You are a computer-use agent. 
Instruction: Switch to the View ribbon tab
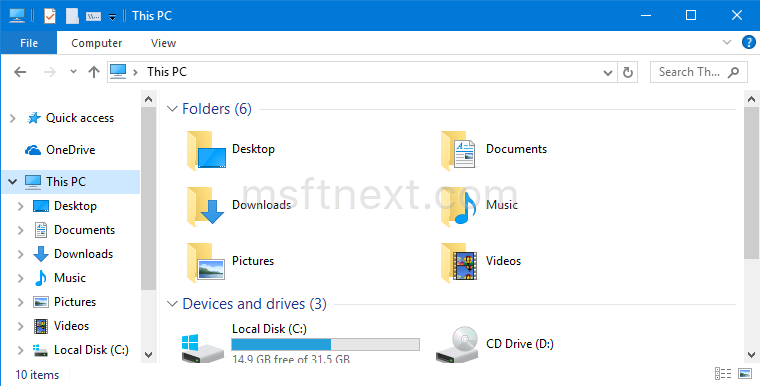click(163, 43)
